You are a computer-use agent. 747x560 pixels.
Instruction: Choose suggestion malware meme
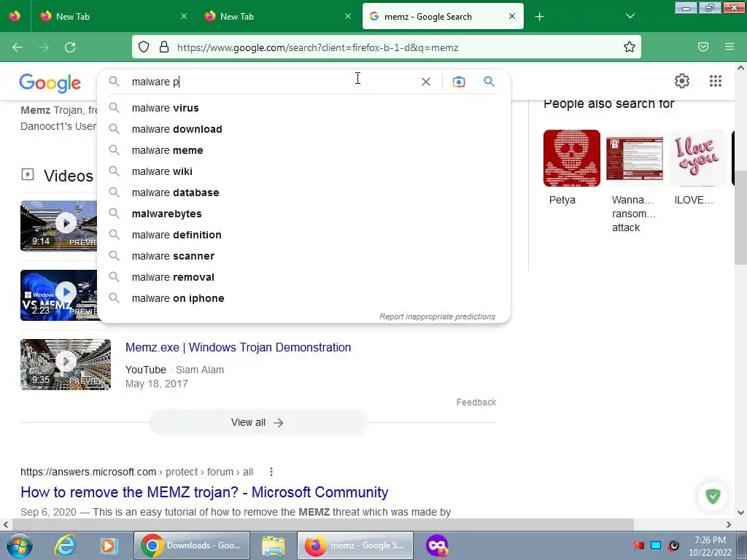(x=303, y=150)
